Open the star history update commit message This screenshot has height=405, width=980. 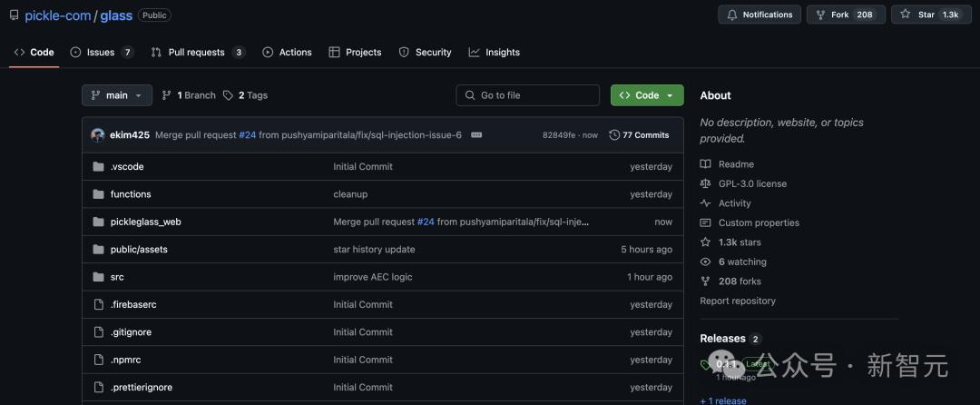[x=375, y=250]
